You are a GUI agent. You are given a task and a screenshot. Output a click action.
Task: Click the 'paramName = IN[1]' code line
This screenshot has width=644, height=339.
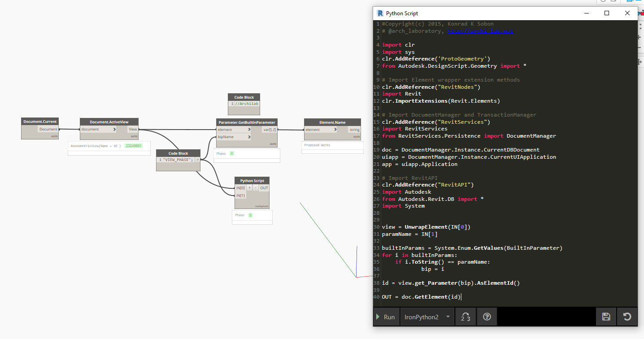(x=409, y=234)
